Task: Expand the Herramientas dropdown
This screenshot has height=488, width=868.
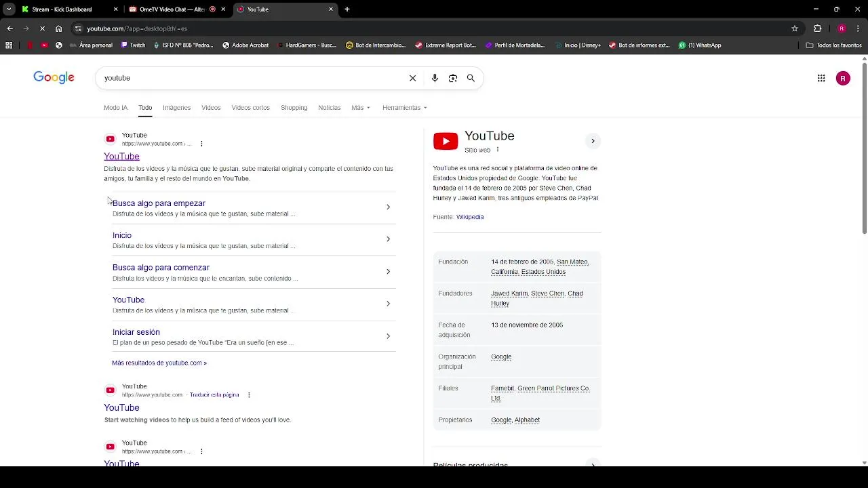Action: tap(405, 108)
